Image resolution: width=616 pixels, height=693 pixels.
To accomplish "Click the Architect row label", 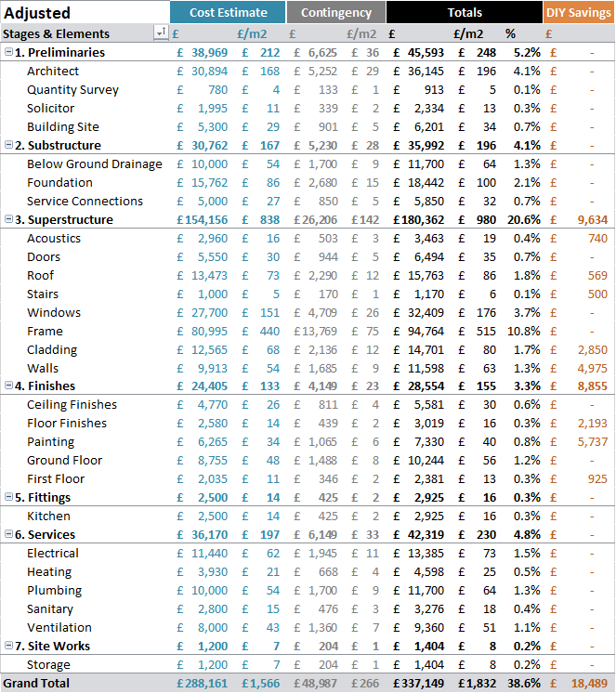I will tap(53, 72).
